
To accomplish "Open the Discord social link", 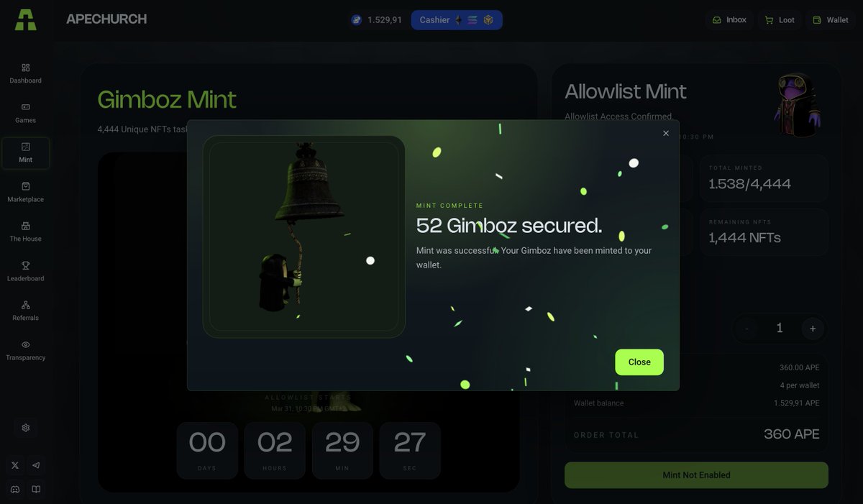I will pos(15,489).
